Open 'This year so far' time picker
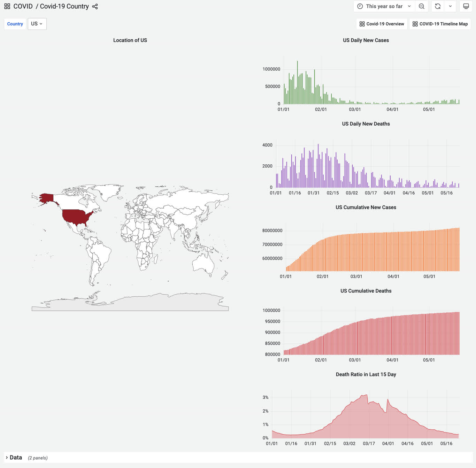 point(384,6)
